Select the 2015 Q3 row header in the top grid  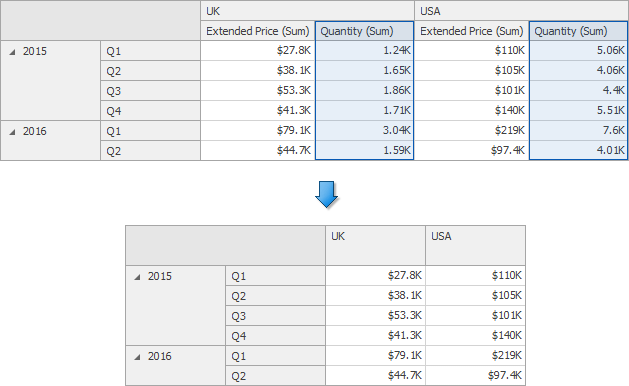[150, 91]
